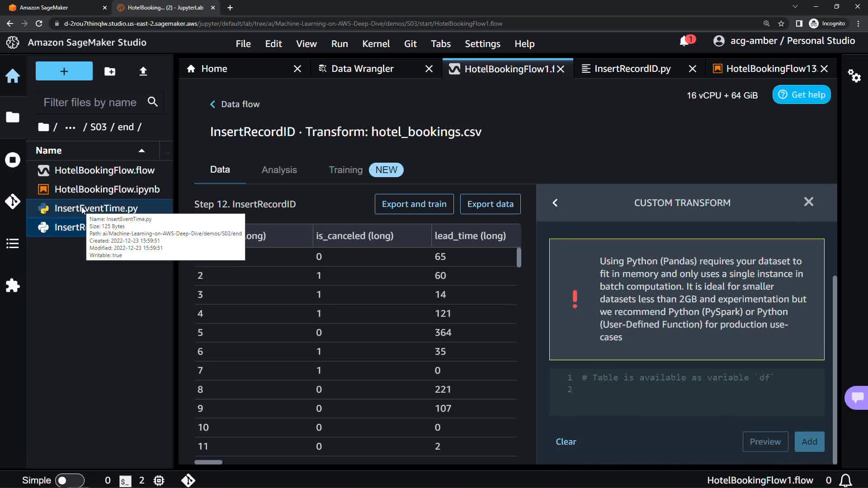Open the Table of Contents panel
868x488 pixels.
tap(13, 244)
